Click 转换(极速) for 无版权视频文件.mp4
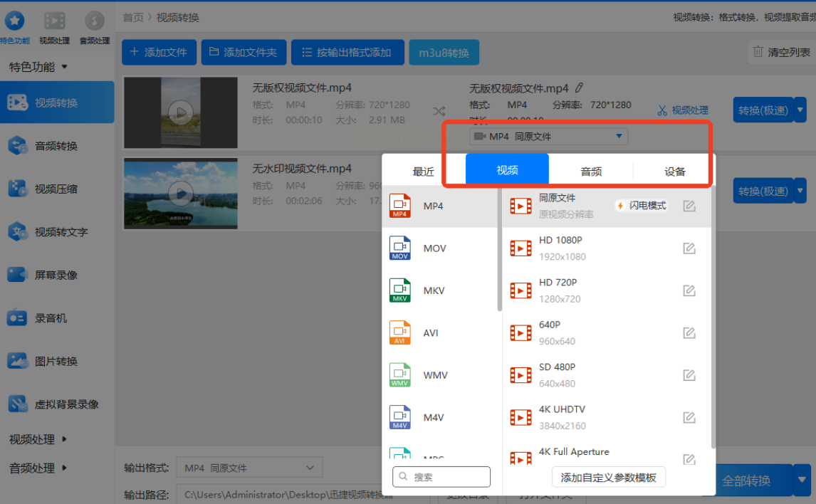 pyautogui.click(x=763, y=110)
